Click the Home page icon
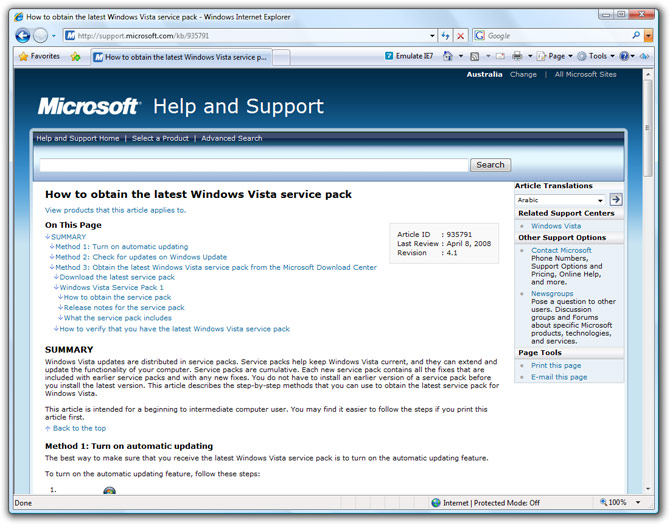Image resolution: width=670 pixels, height=525 pixels. tap(447, 56)
